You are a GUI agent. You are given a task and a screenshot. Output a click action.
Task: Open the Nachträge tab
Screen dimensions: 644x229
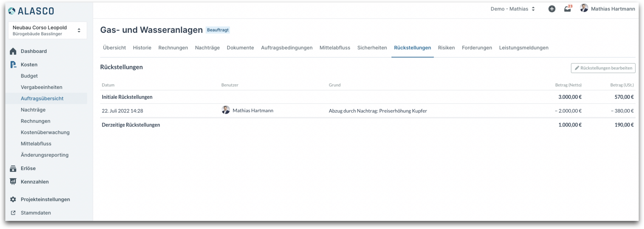(x=207, y=48)
